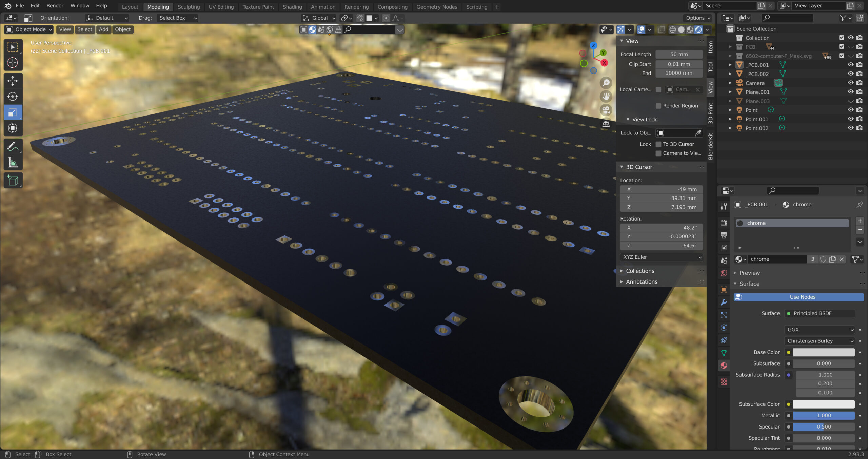This screenshot has width=868, height=459.
Task: Toggle camera view in viewport gizmo
Action: 606,110
